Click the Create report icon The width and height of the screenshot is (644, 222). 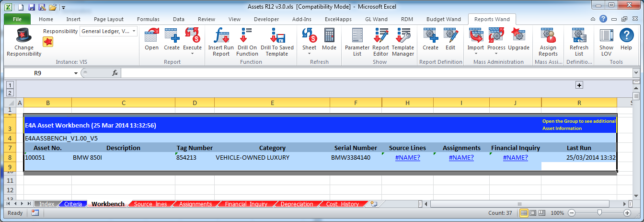(x=172, y=35)
